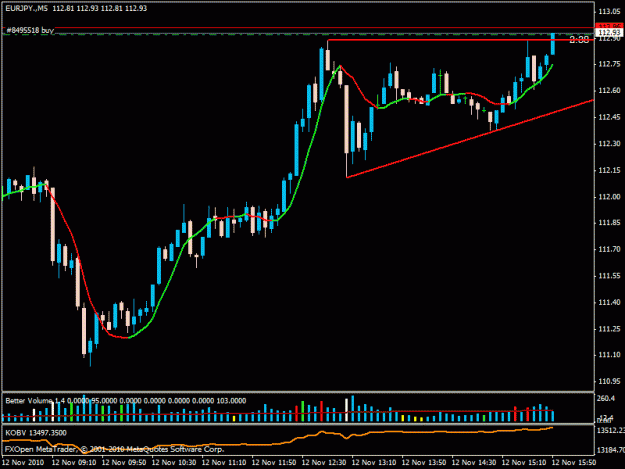Click the 111.70 price scale label
The width and height of the screenshot is (625, 469).
click(609, 249)
